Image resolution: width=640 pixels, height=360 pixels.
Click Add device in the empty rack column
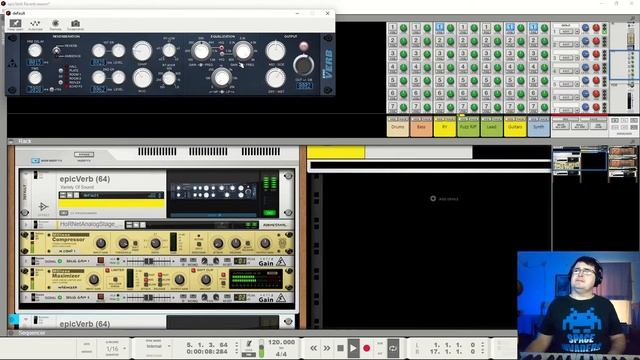tap(444, 199)
